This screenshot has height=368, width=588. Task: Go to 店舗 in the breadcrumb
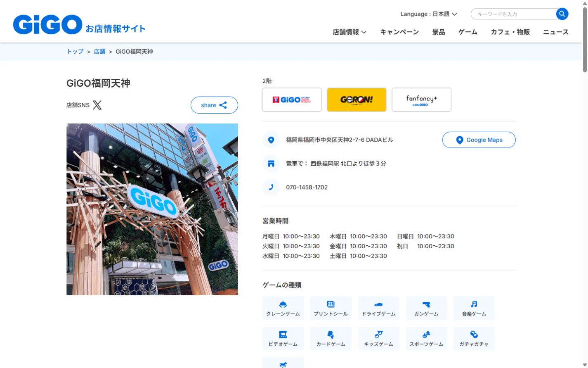[x=99, y=52]
